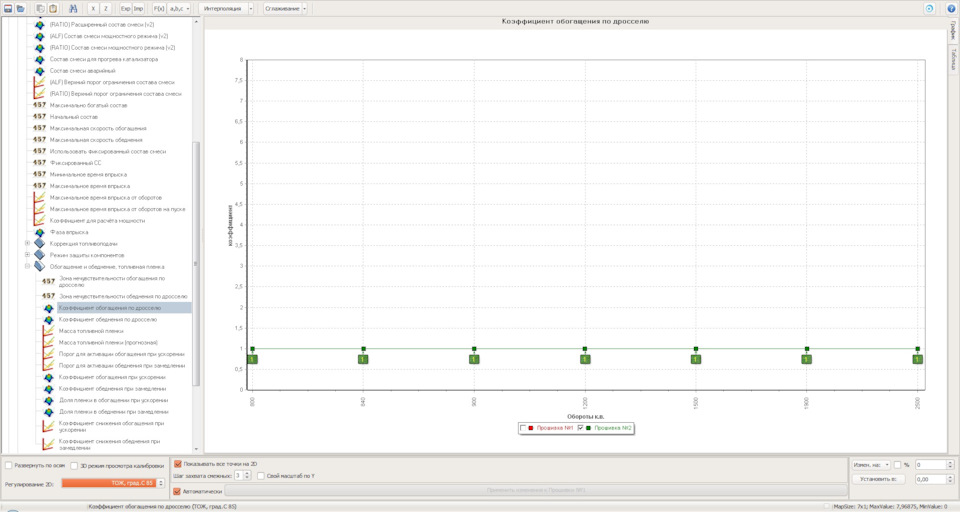This screenshot has width=960, height=512.
Task: Click the paste clipboard icon
Action: [x=53, y=9]
